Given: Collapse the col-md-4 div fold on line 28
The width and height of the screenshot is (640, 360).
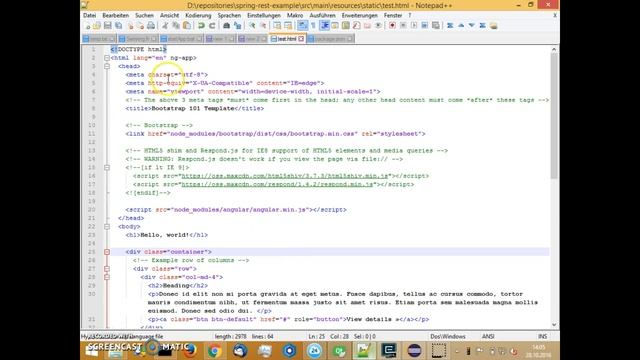Looking at the screenshot, I should point(107,277).
